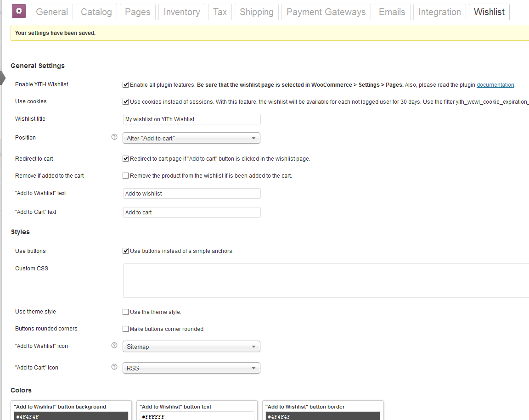Select "Add to Wishlist" button border color
The image size is (529, 420).
pyautogui.click(x=323, y=416)
